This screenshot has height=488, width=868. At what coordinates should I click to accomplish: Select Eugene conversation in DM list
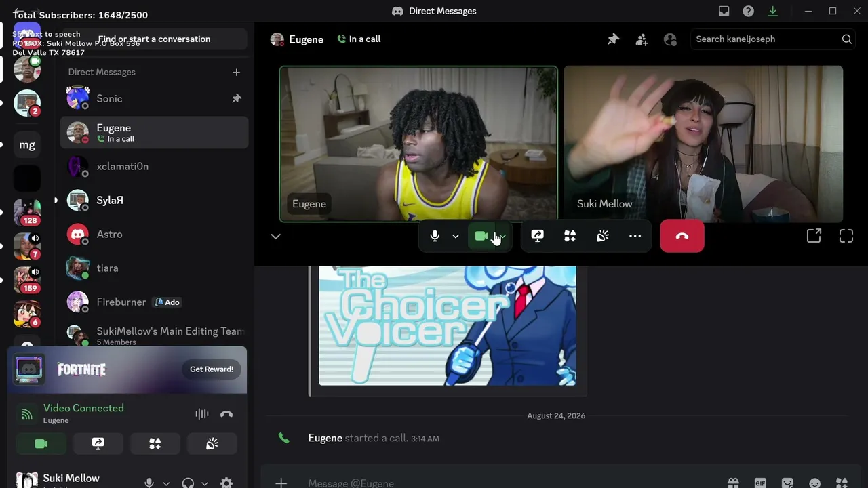pos(155,132)
